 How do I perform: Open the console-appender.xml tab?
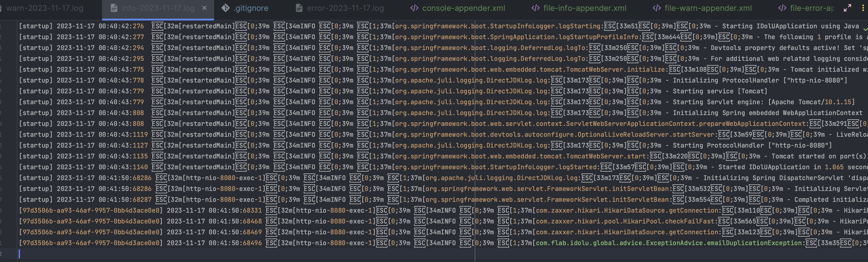pyautogui.click(x=463, y=8)
